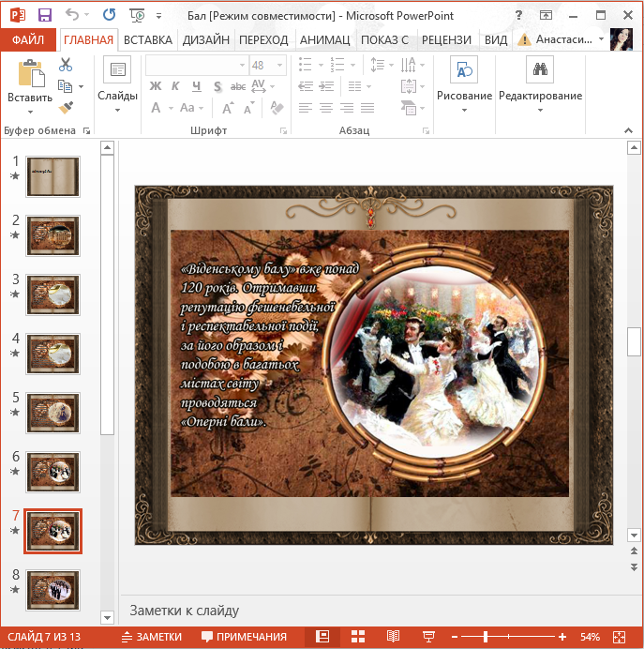Image resolution: width=644 pixels, height=649 pixels.
Task: Open text direction options
Action: (x=412, y=65)
